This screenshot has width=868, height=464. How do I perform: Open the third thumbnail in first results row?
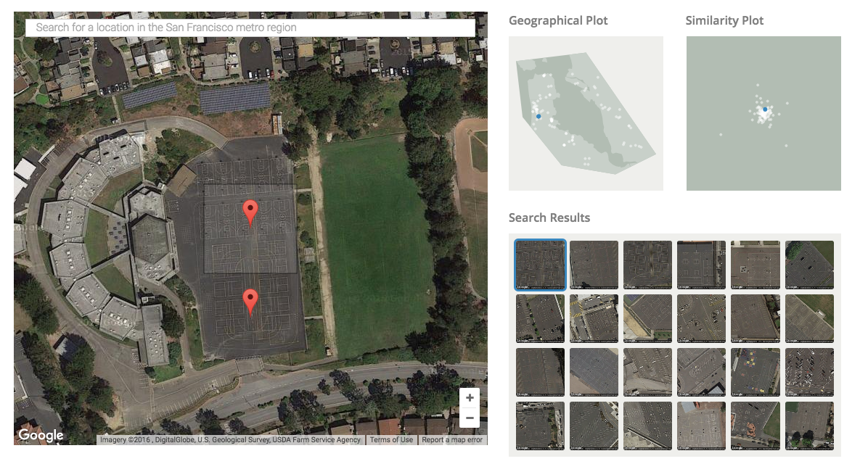[647, 265]
